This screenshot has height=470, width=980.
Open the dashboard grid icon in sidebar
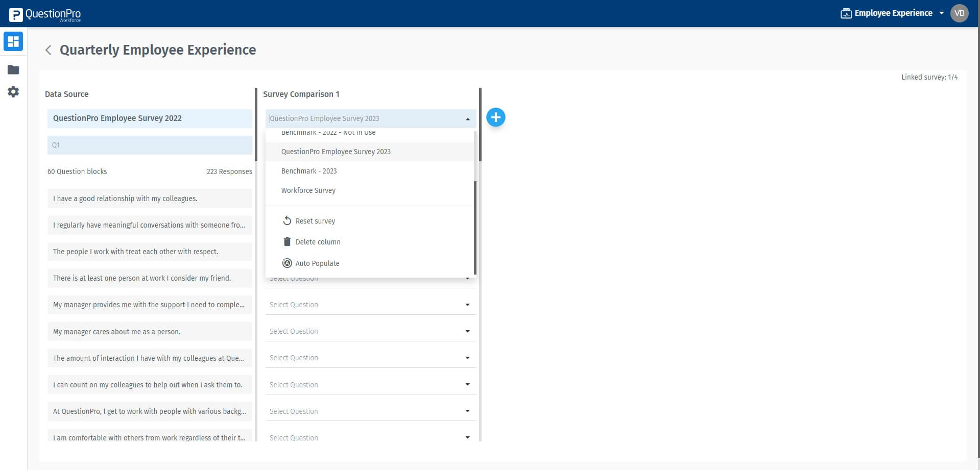[13, 41]
